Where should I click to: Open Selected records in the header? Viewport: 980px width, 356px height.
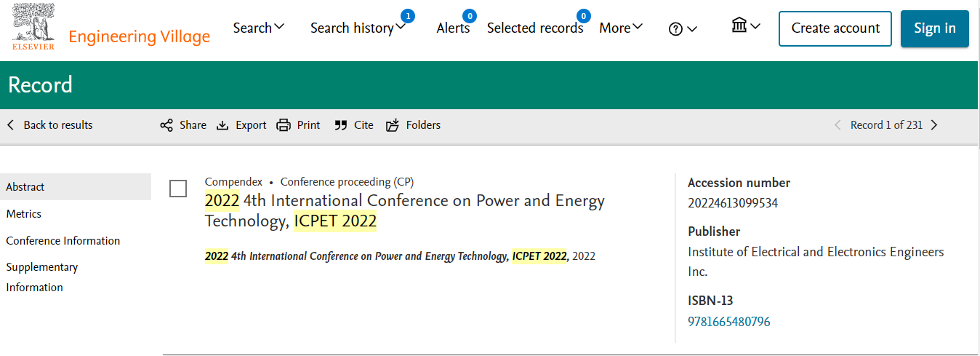coord(535,28)
